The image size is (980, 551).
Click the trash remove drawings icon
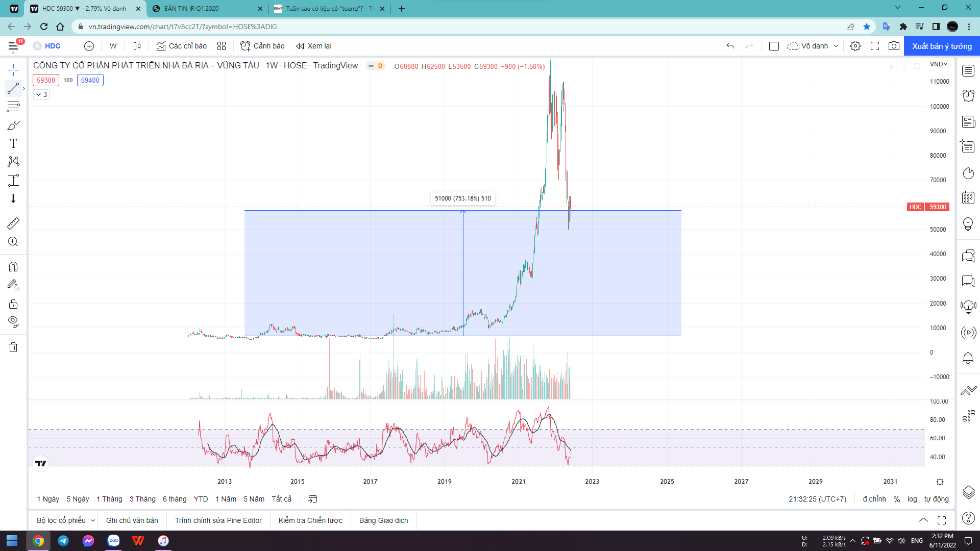point(13,347)
